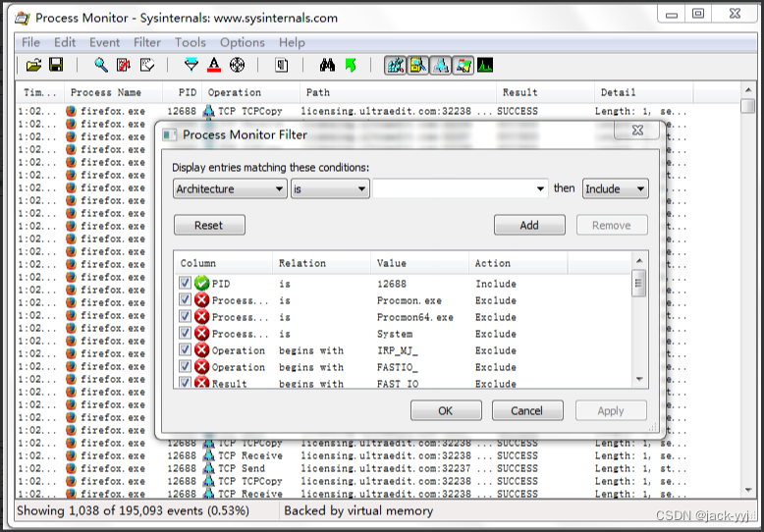Click the Process Monitor title bar app icon
Image resolution: width=764 pixels, height=532 pixels.
coord(23,19)
